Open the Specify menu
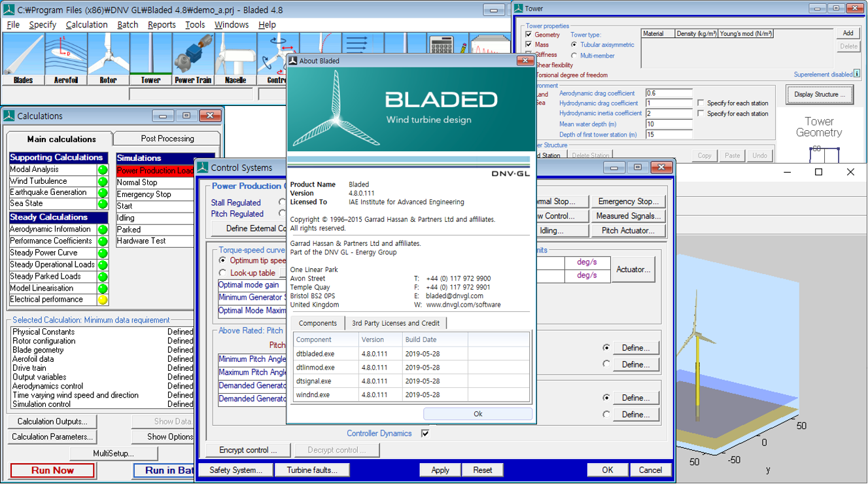This screenshot has width=868, height=484. [x=43, y=25]
